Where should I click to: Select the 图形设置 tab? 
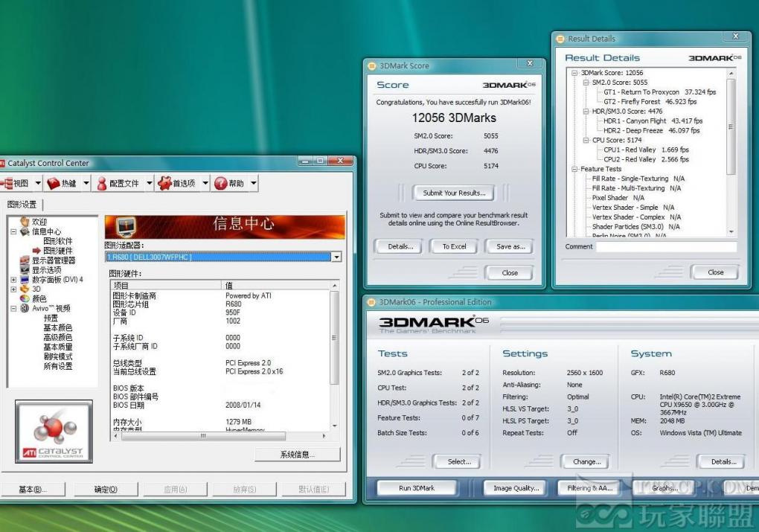click(x=22, y=205)
